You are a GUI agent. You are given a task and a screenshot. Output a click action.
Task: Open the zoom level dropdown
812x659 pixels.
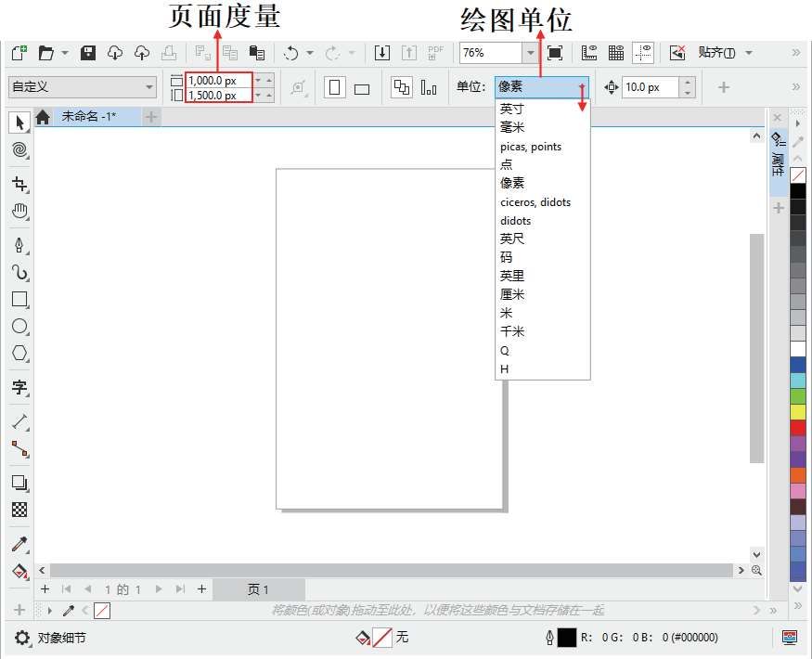pyautogui.click(x=530, y=53)
